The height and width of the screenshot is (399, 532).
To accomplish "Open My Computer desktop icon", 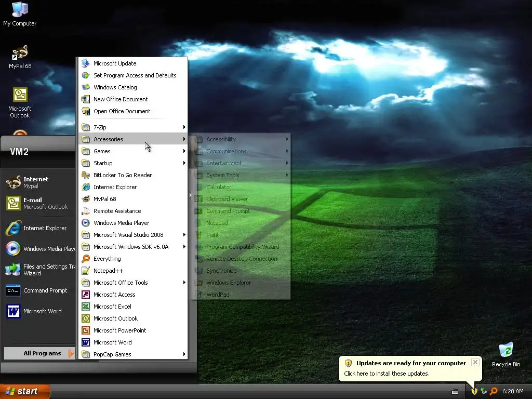I will pyautogui.click(x=20, y=14).
